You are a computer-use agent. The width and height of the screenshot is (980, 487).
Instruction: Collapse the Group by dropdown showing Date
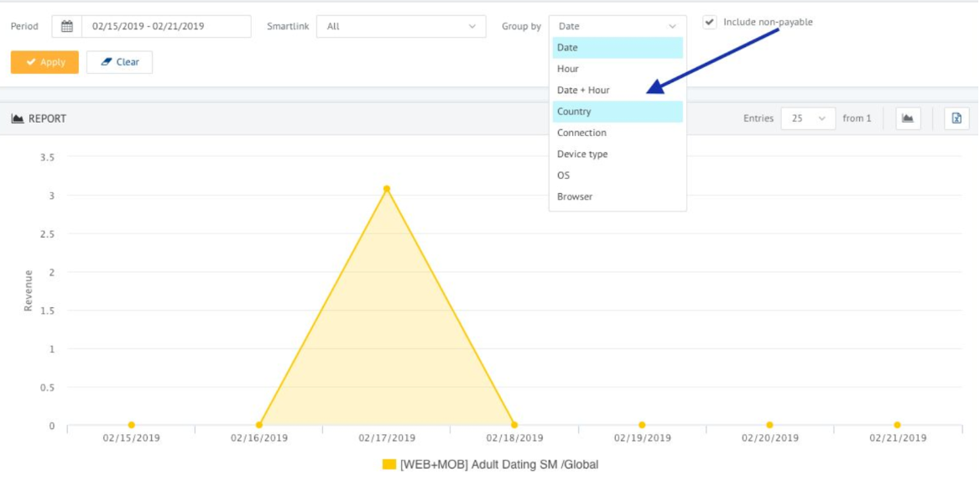[x=618, y=26]
